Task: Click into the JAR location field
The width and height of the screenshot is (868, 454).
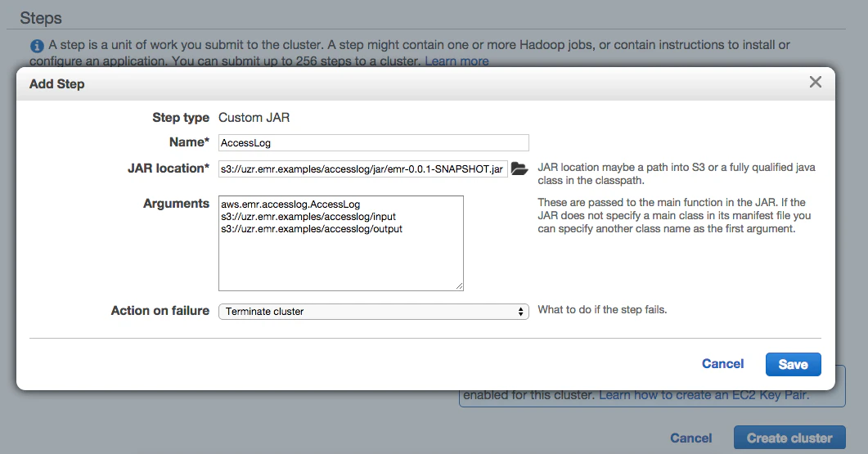Action: 363,169
